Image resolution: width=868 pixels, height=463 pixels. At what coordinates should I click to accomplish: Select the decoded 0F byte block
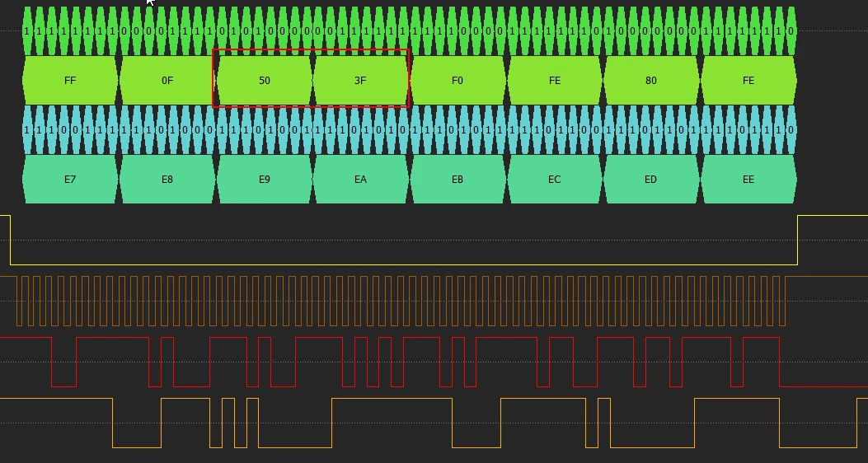click(167, 80)
